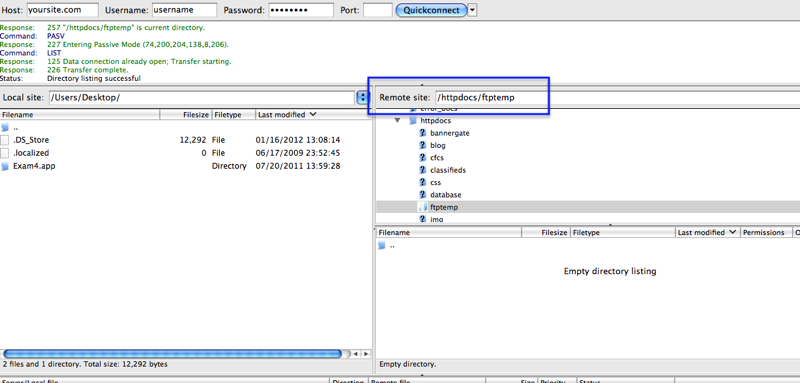Click the '226 Transfer complete.' log line

pos(88,70)
